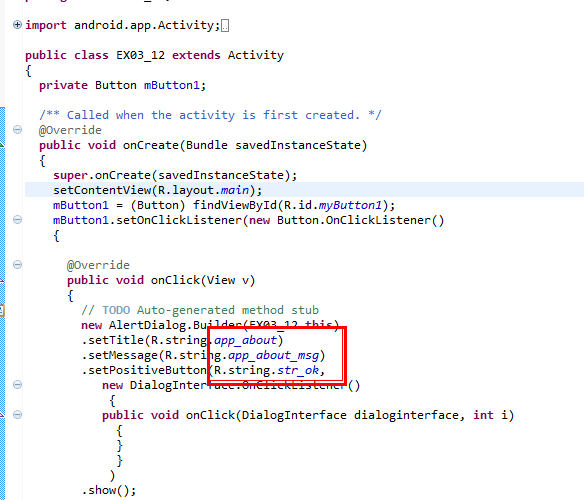Click the 'int i' parameter text
Image resolution: width=584 pixels, height=500 pixels.
[490, 415]
